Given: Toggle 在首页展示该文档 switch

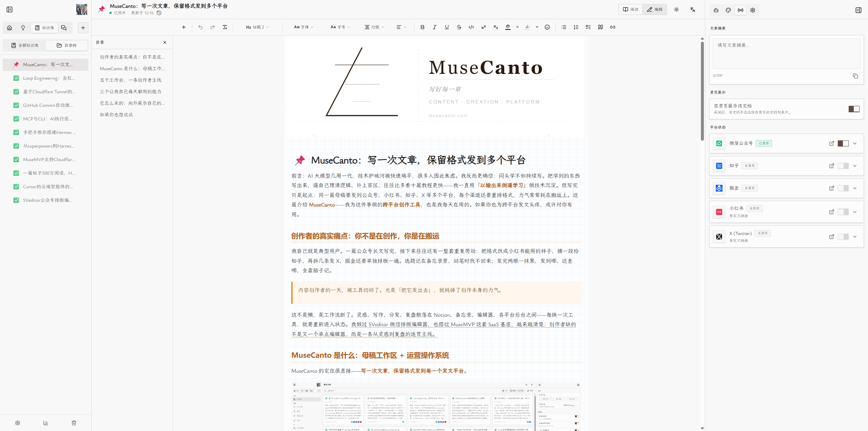Looking at the screenshot, I should (854, 109).
